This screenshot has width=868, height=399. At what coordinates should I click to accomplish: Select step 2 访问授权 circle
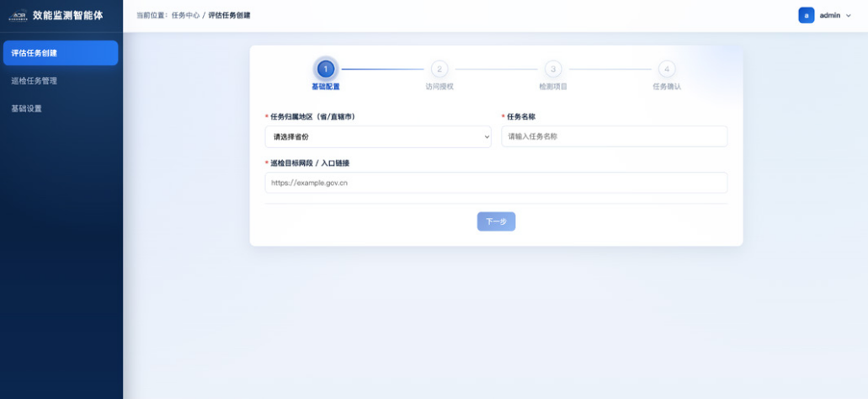click(x=439, y=69)
